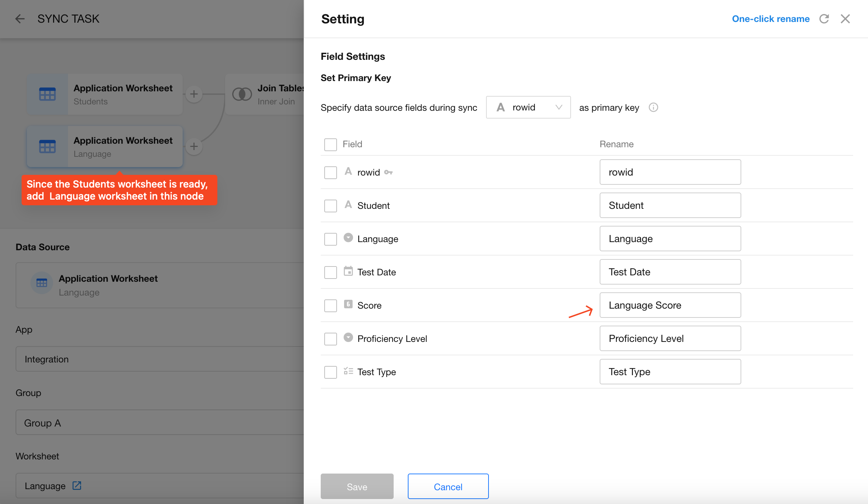Click the Language Score rename input
The width and height of the screenshot is (868, 504).
pyautogui.click(x=670, y=305)
